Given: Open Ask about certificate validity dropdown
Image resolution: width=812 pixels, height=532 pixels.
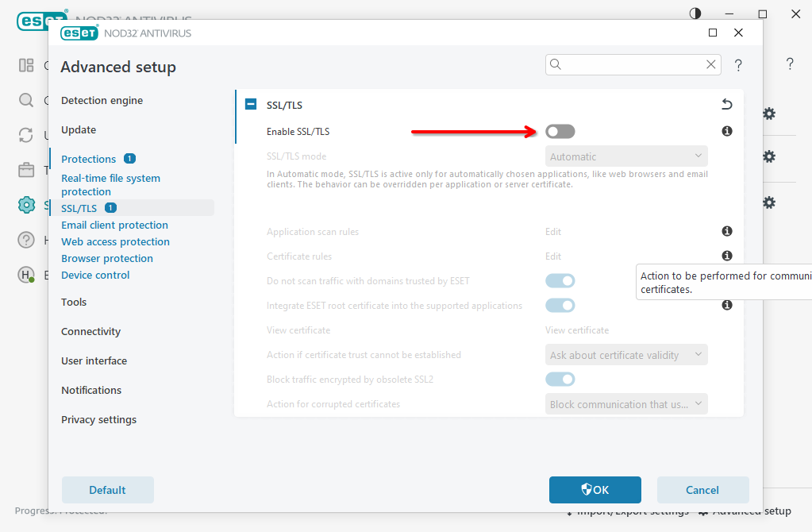Looking at the screenshot, I should pyautogui.click(x=626, y=355).
